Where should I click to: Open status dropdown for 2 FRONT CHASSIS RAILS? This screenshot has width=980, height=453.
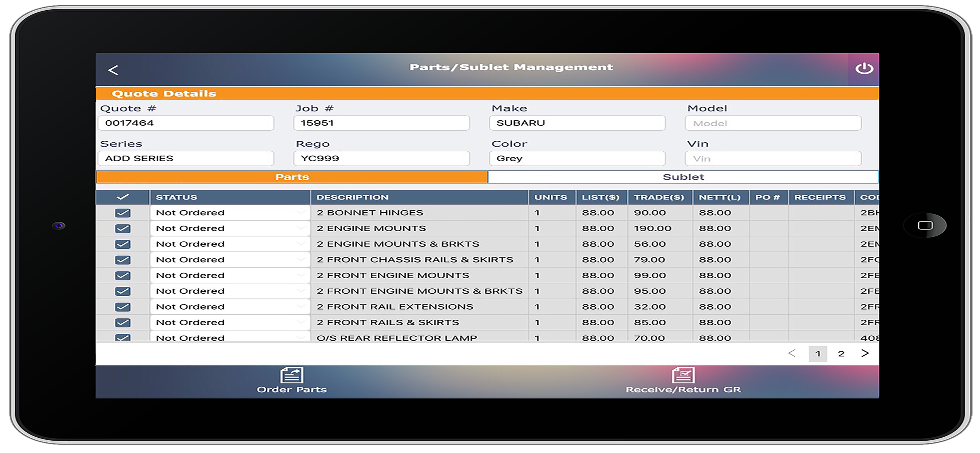click(x=230, y=260)
